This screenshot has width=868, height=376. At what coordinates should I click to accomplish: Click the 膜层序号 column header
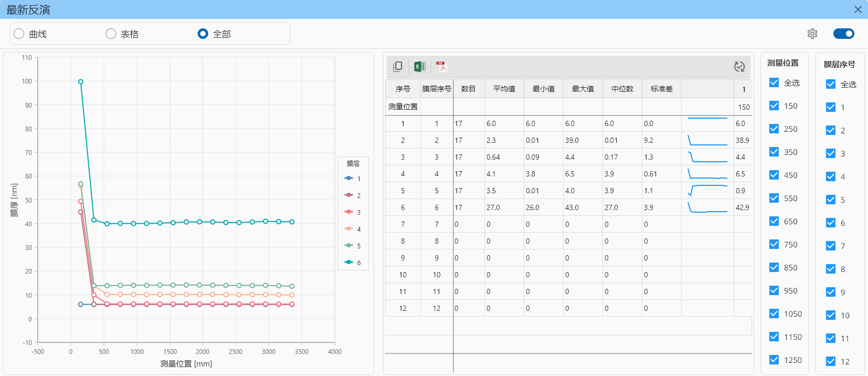click(x=437, y=89)
